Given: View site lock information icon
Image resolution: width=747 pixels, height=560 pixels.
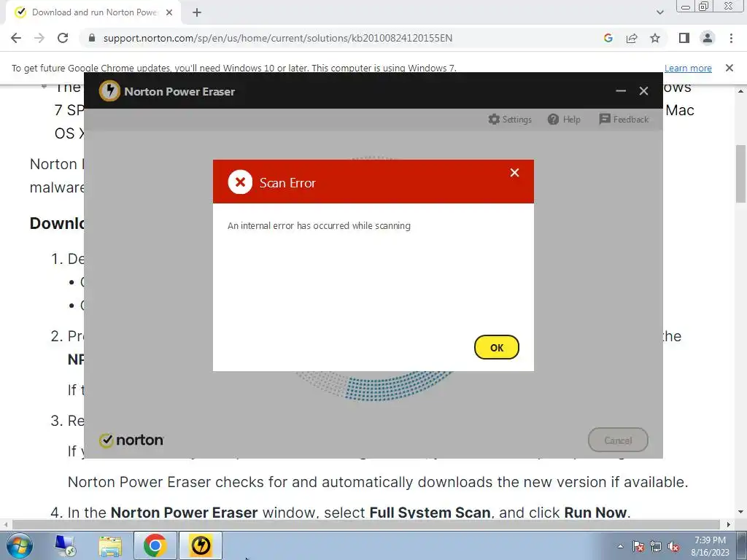Looking at the screenshot, I should tap(92, 38).
